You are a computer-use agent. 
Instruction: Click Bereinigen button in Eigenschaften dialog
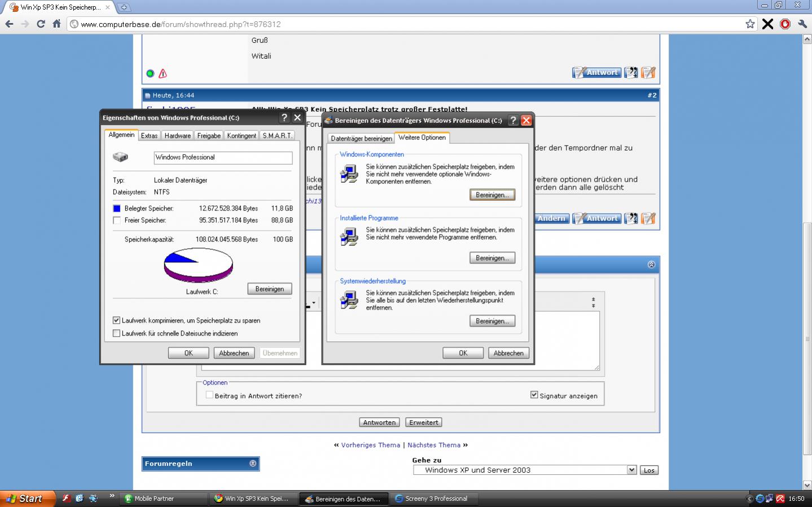[270, 289]
